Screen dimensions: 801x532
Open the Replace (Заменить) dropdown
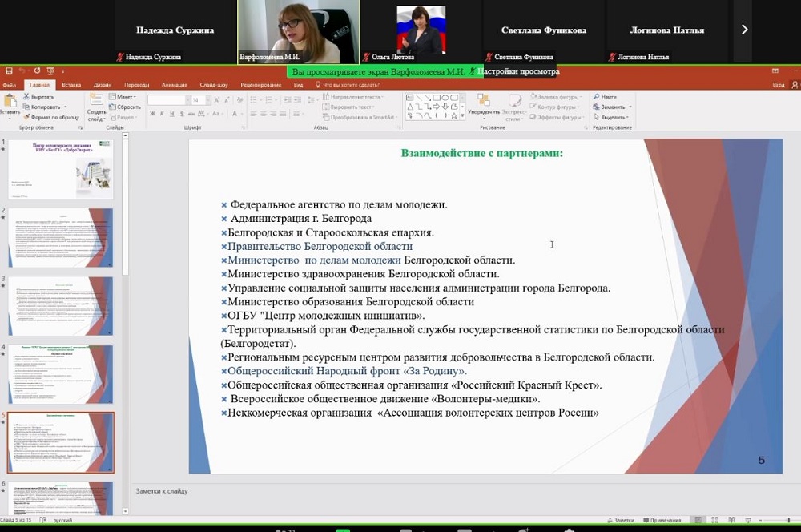tap(613, 107)
